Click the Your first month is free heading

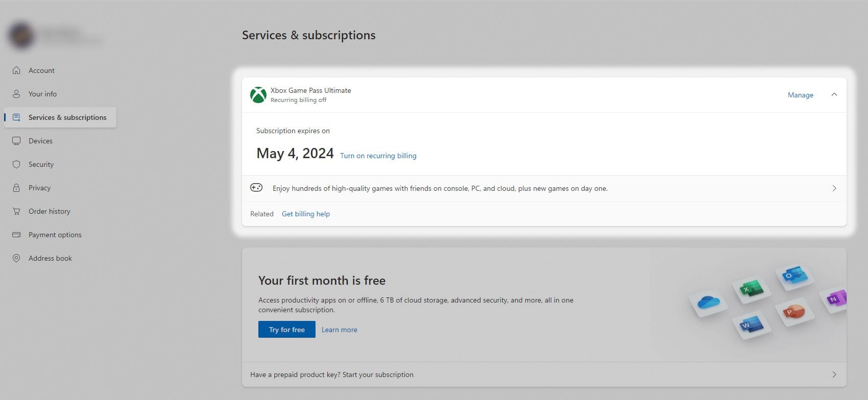[x=322, y=280]
